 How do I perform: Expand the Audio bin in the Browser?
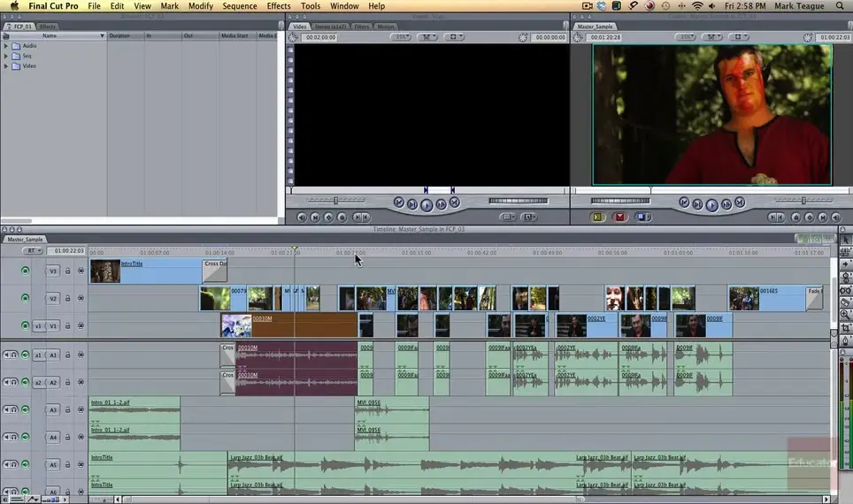pos(6,46)
